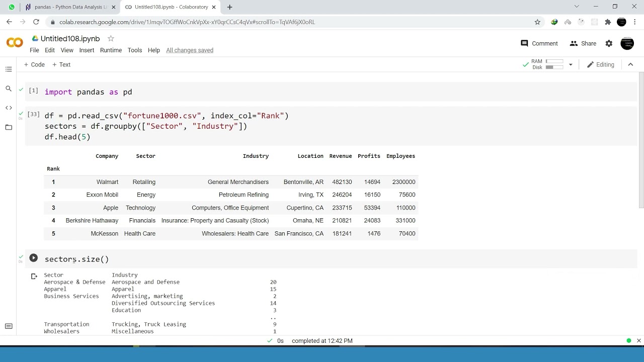Viewport: 644px width, 362px height.
Task: Click the green connection status dot
Action: click(628, 341)
